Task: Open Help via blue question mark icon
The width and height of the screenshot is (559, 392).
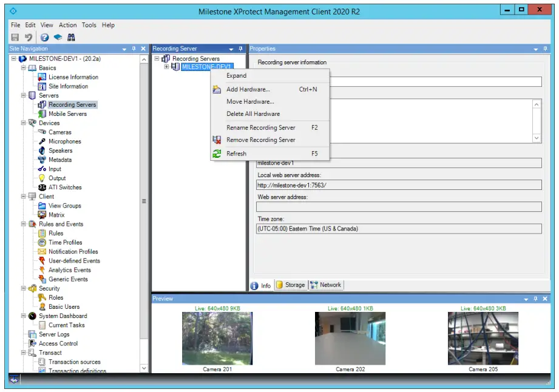Action: tap(45, 37)
